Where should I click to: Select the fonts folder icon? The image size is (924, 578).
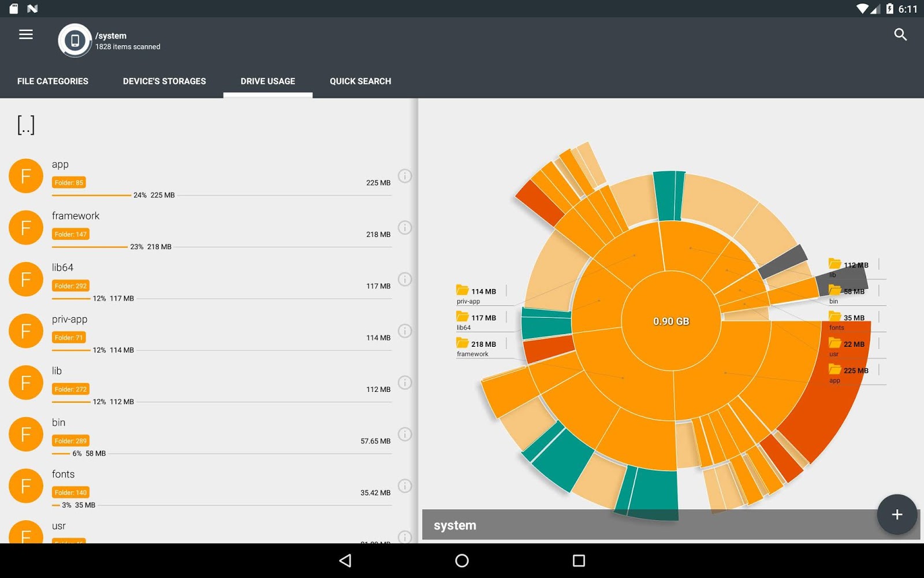pos(25,486)
